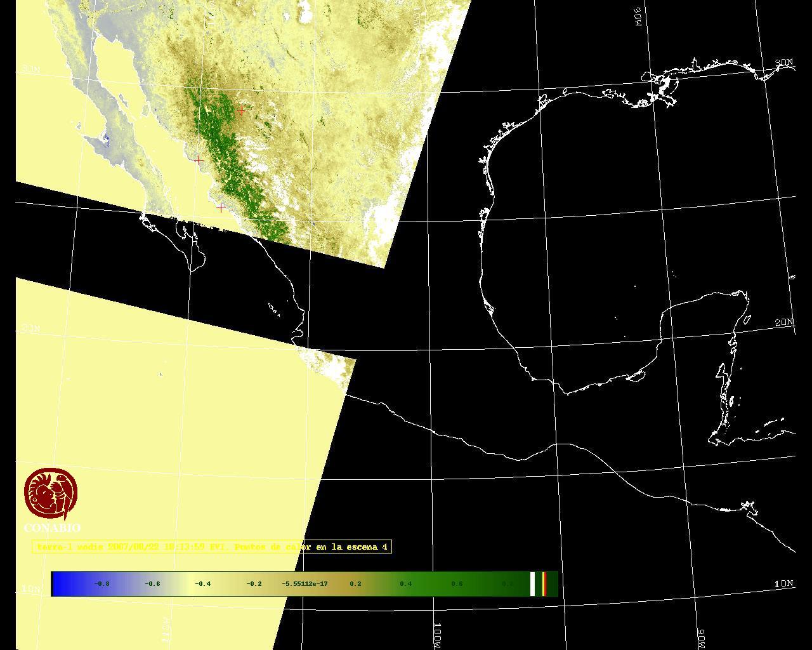Click the -0.2 label on the color scale
Screen dimensions: 812x650
click(x=254, y=584)
